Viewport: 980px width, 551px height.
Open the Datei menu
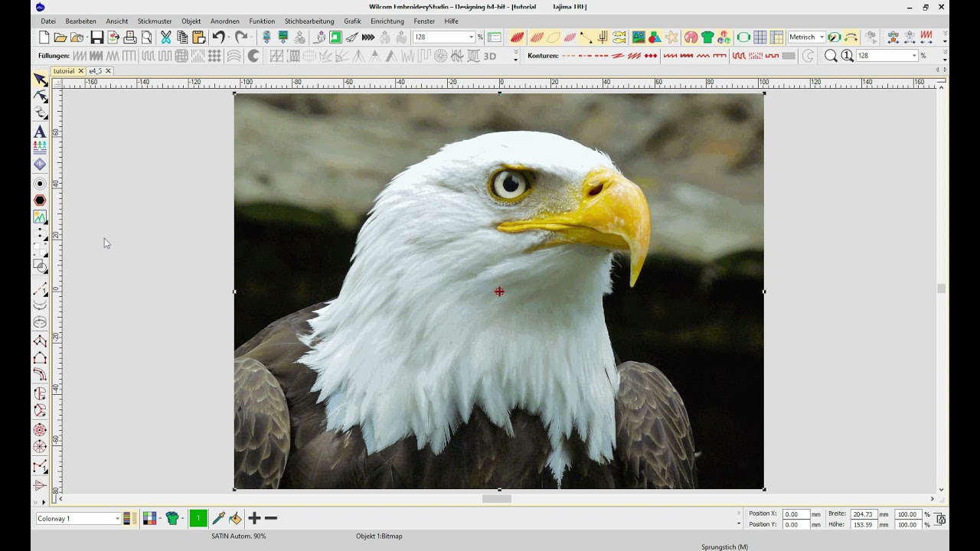click(48, 21)
